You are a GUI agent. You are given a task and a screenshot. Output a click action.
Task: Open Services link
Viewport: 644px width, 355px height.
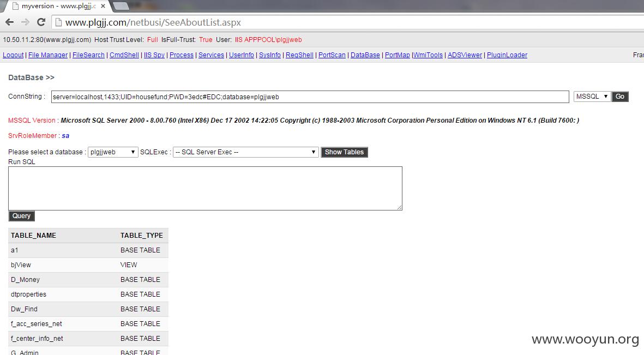[x=211, y=55]
